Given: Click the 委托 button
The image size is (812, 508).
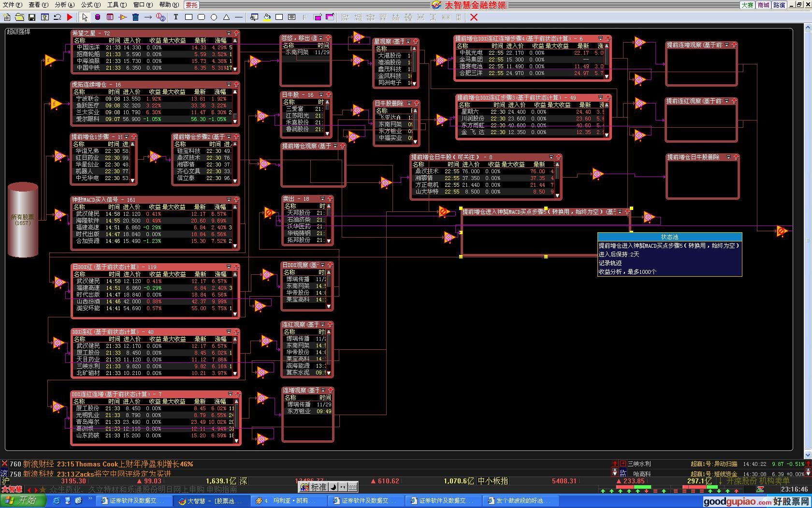Looking at the screenshot, I should pyautogui.click(x=191, y=5).
